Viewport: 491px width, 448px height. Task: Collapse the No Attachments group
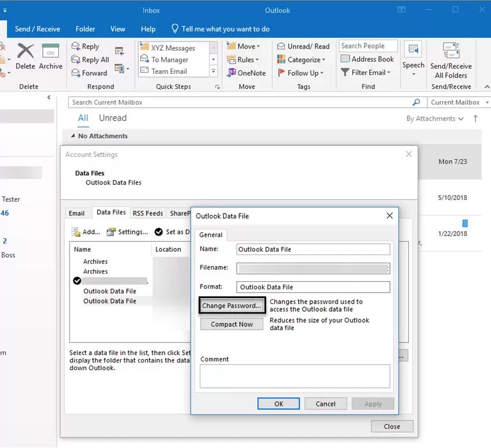[73, 136]
